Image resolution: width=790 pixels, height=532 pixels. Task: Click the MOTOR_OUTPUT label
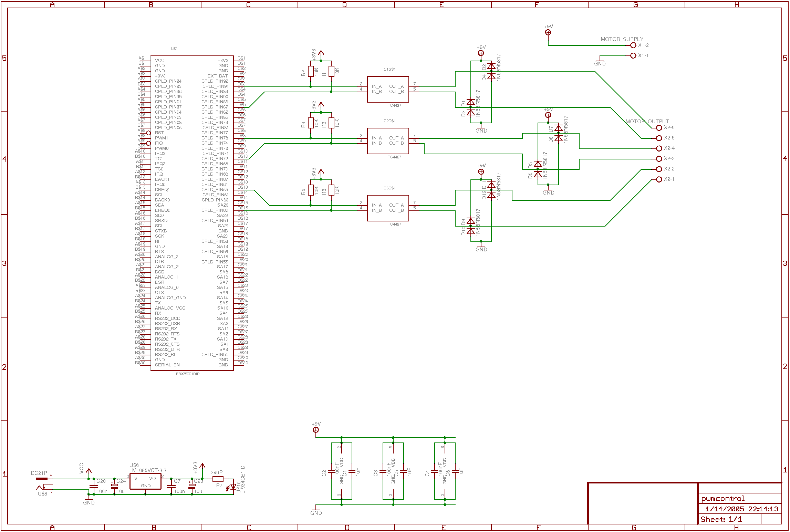tap(647, 122)
